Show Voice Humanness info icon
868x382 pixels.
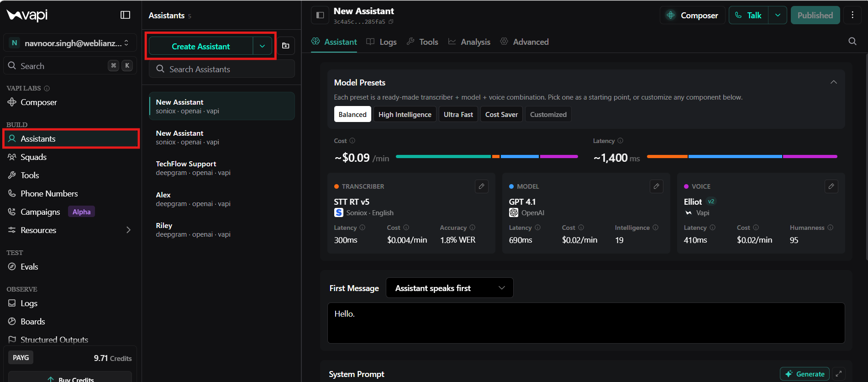point(830,228)
